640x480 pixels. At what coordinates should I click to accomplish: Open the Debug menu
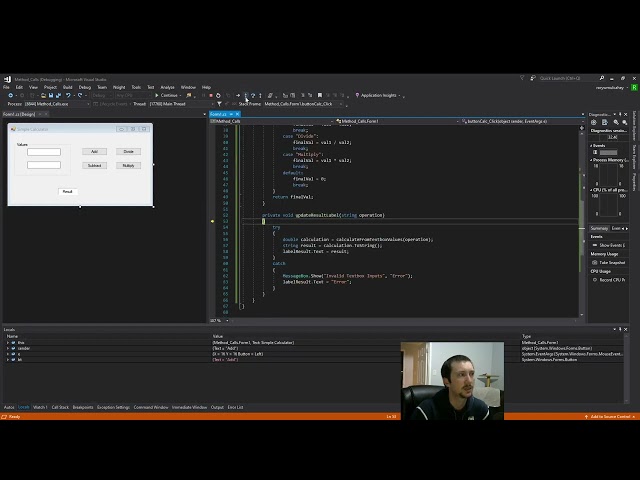(84, 87)
